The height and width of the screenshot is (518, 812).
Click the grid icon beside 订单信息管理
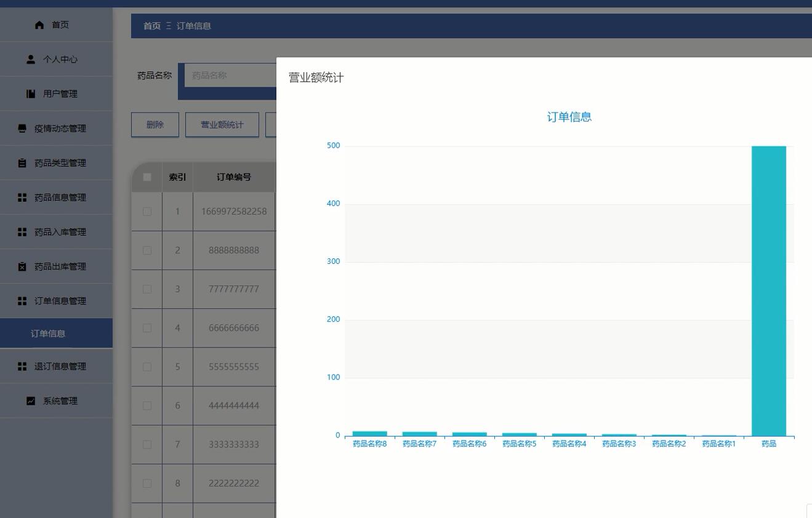[x=22, y=301]
